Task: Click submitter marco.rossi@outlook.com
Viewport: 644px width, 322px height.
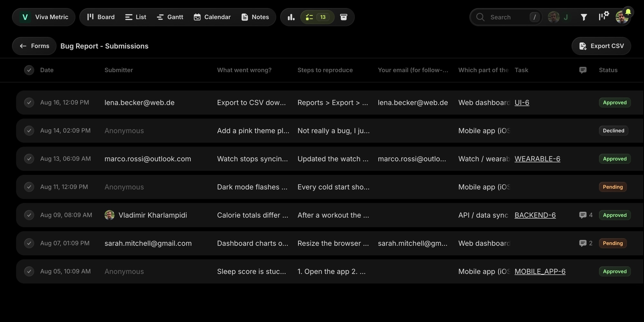Action: tap(148, 159)
